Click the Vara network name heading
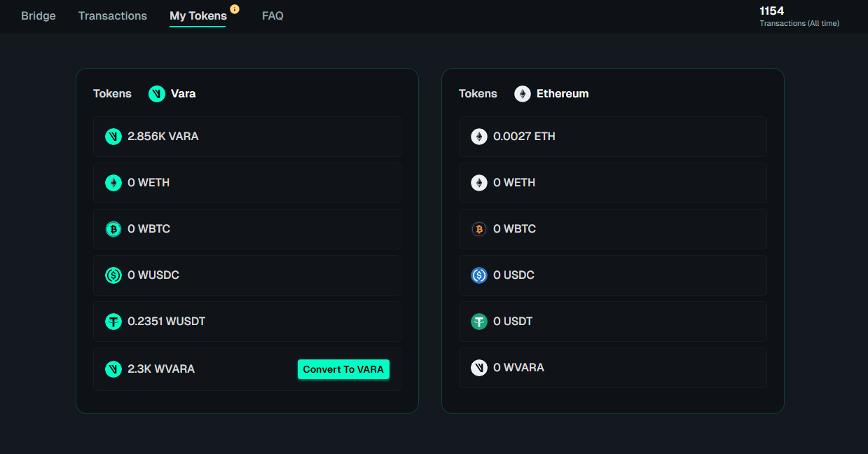Screen dimensions: 868x454 [x=184, y=94]
